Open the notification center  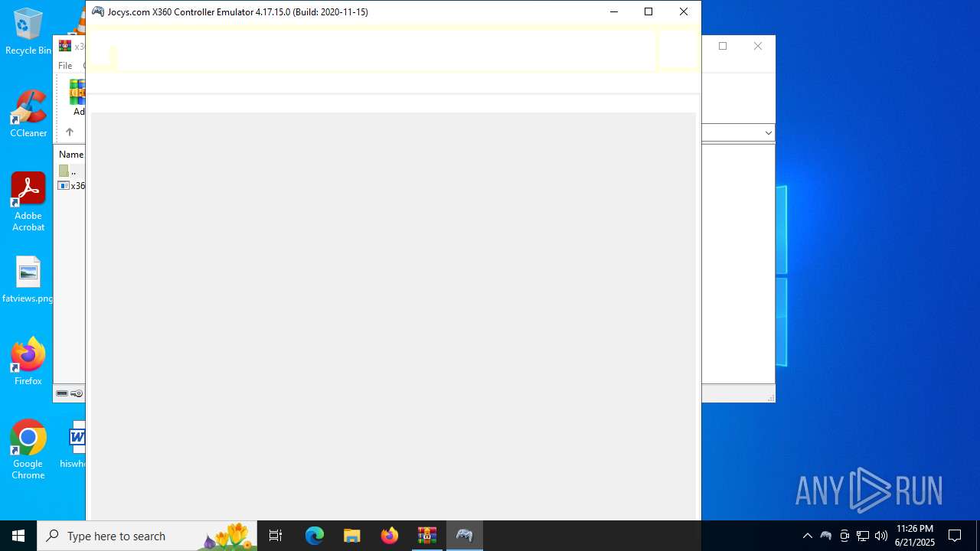click(955, 536)
